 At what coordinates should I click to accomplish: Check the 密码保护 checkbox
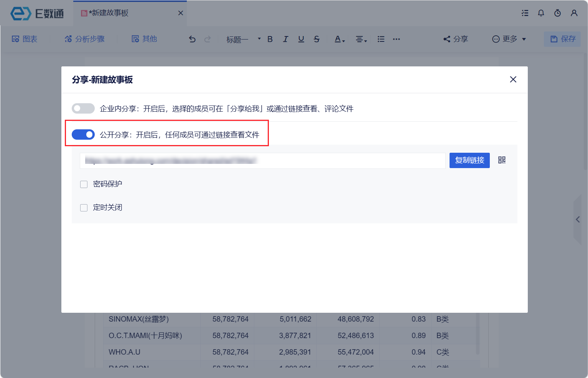(84, 185)
